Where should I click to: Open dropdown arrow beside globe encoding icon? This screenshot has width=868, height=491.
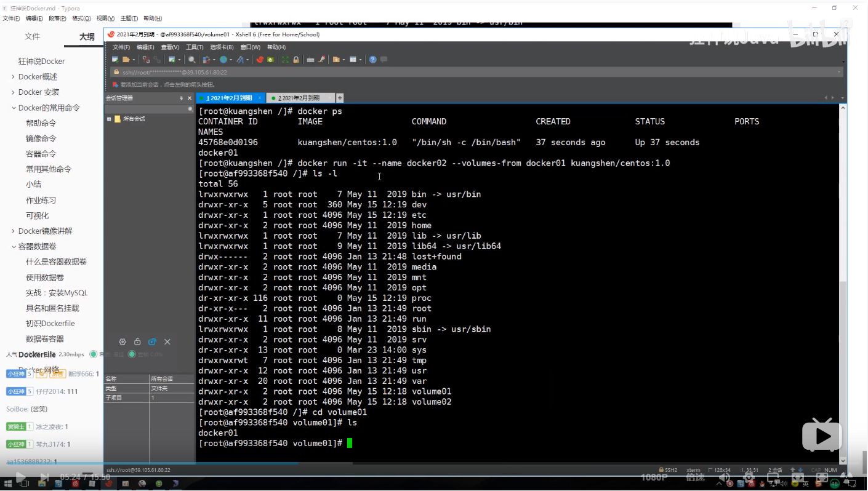point(230,60)
